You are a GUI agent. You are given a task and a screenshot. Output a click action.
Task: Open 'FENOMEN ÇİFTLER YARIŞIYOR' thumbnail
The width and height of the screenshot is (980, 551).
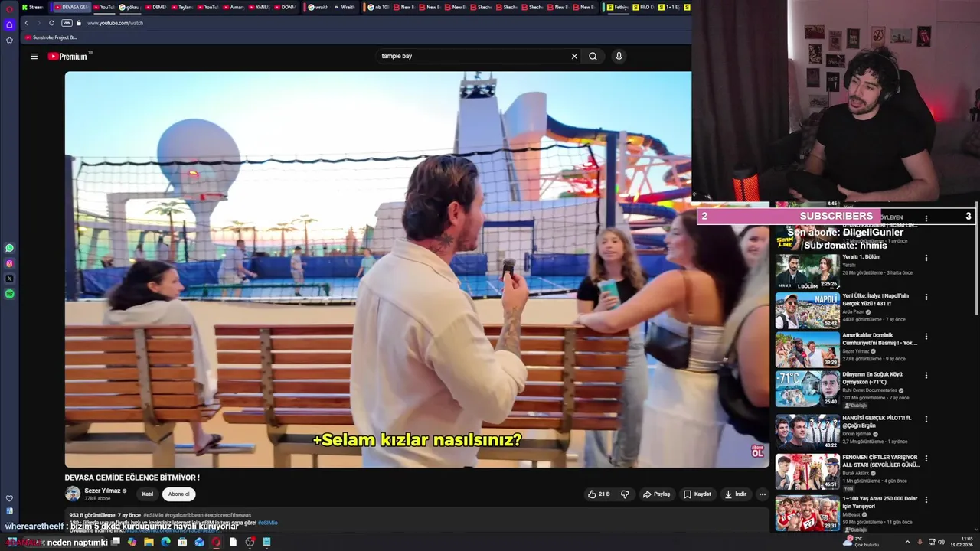(x=808, y=472)
